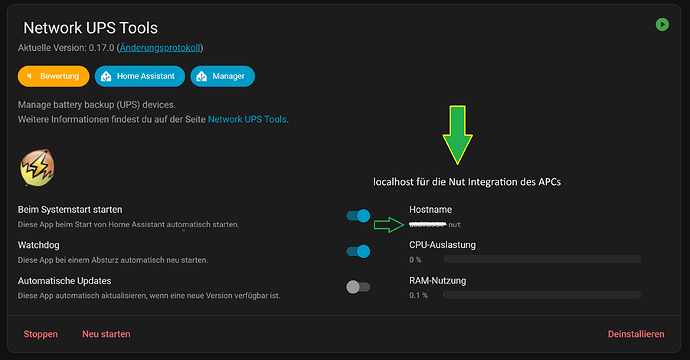Click the green running-status play icon

pos(662,25)
